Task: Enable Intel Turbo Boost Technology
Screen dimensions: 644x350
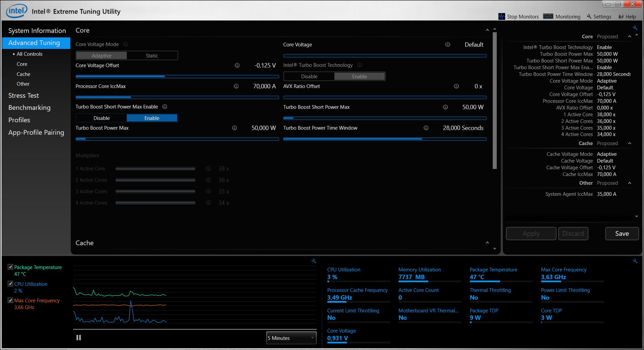Action: click(360, 77)
